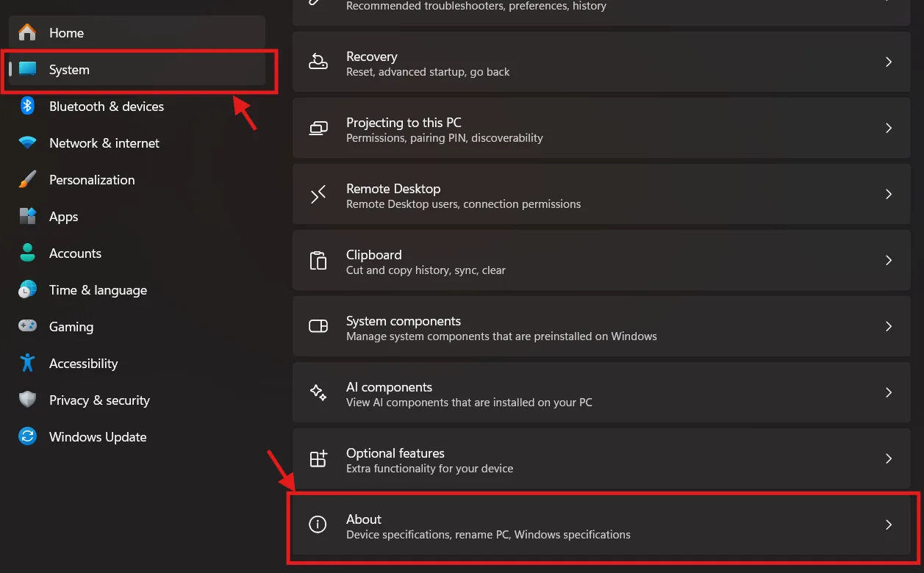Screen dimensions: 924x573
Task: Click 'Recommended troubleshooters, preferences, history' text
Action: pos(476,6)
